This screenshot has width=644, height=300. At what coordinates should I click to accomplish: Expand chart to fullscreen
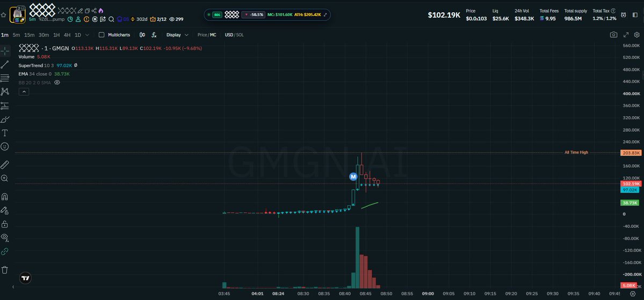(626, 35)
